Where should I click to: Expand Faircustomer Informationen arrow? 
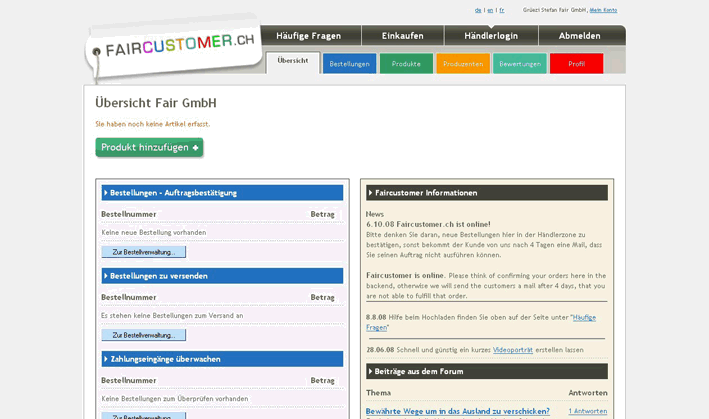coord(370,193)
